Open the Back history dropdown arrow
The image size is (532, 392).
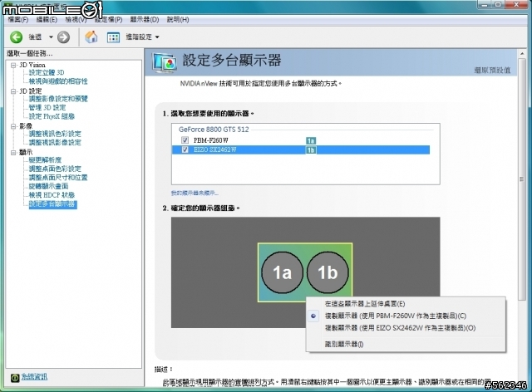[51, 37]
